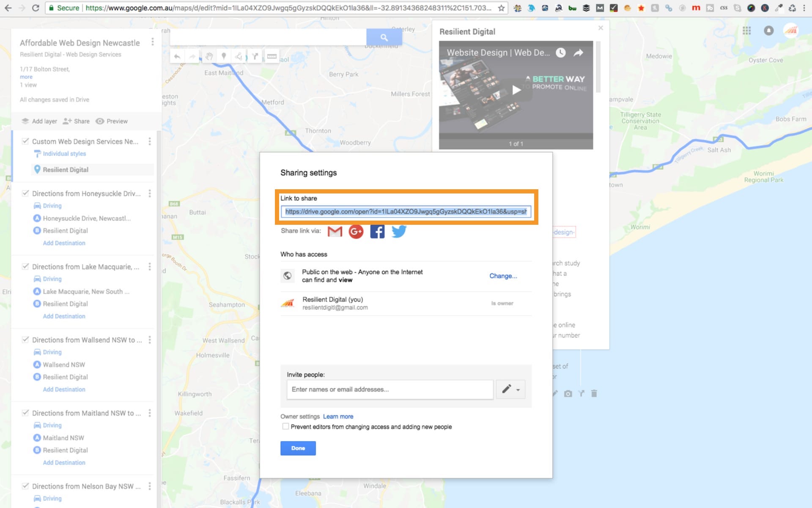Click the watch later clock on video

click(560, 52)
